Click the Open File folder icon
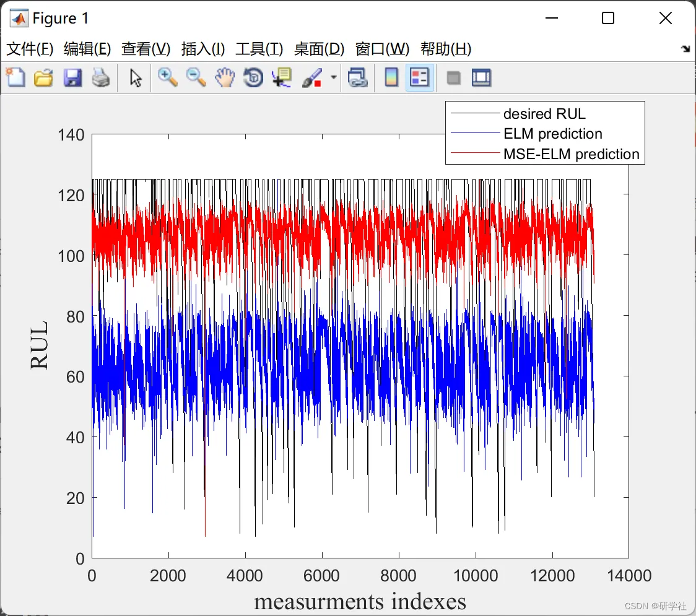The height and width of the screenshot is (616, 696). click(x=43, y=78)
